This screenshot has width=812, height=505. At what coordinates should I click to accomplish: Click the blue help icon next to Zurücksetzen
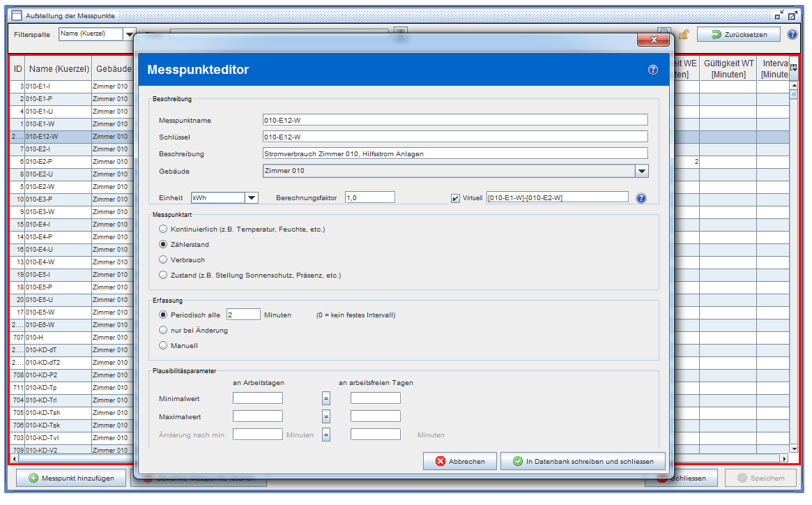pyautogui.click(x=792, y=34)
